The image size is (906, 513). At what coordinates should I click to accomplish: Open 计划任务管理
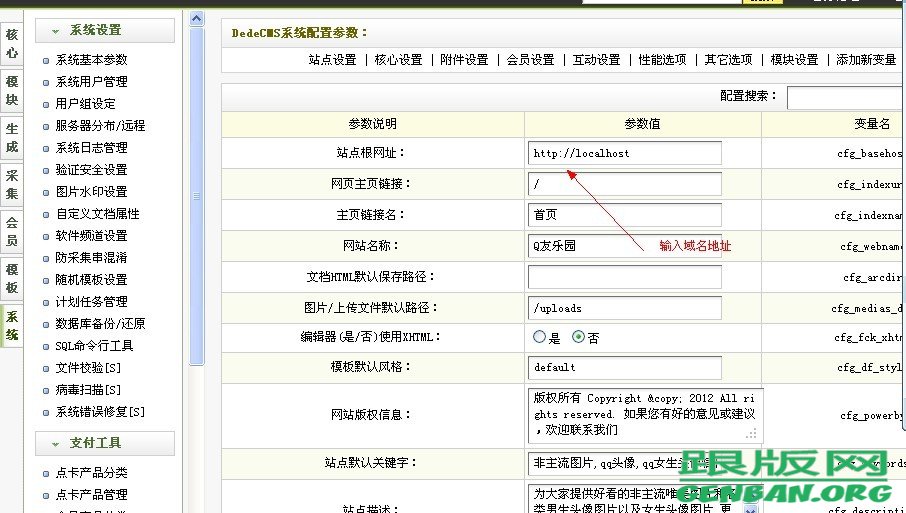[x=91, y=302]
